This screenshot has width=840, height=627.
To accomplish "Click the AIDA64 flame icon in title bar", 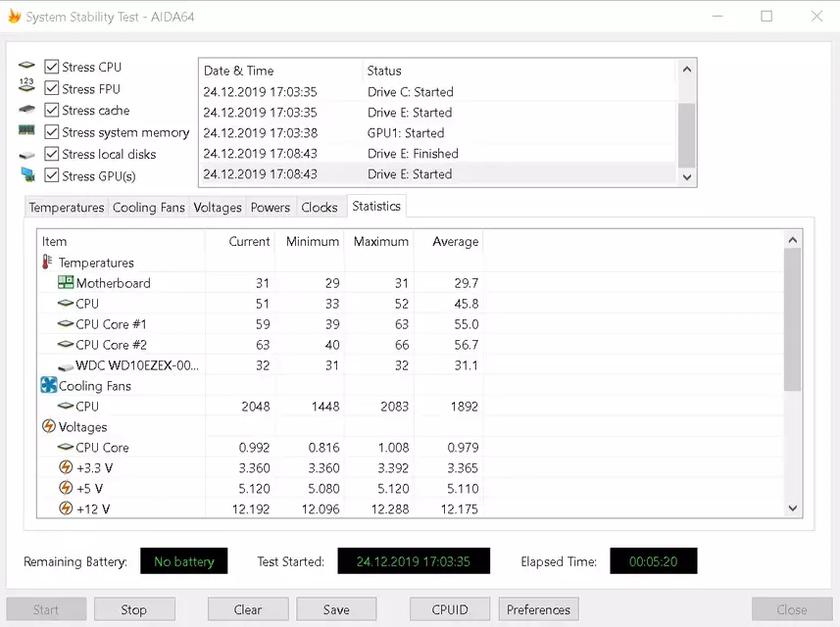I will [x=15, y=16].
